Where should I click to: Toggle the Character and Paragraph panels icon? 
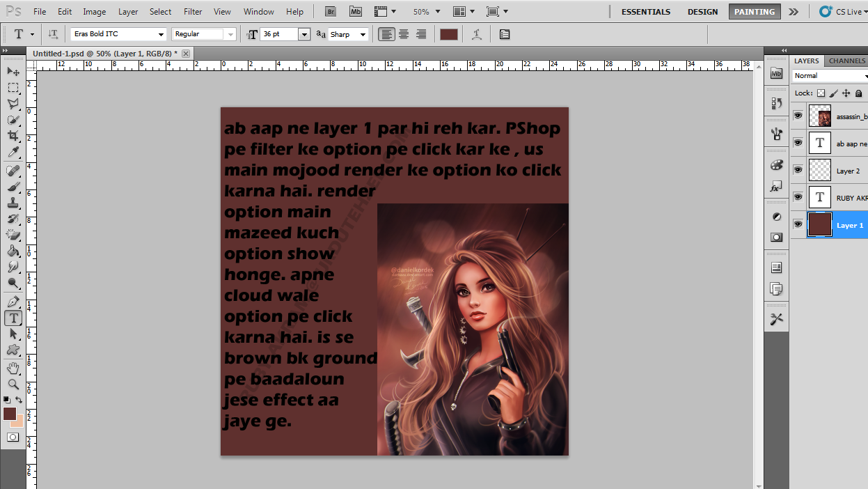[505, 34]
